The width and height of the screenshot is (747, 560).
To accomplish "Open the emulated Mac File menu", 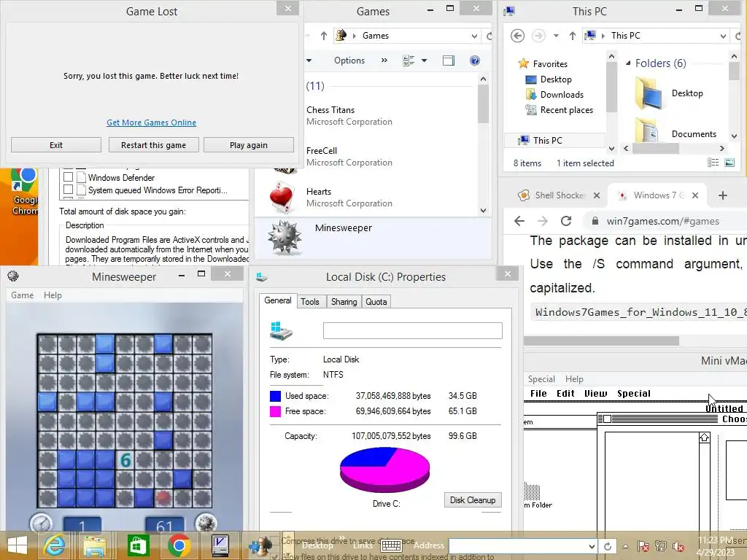I will tap(538, 393).
